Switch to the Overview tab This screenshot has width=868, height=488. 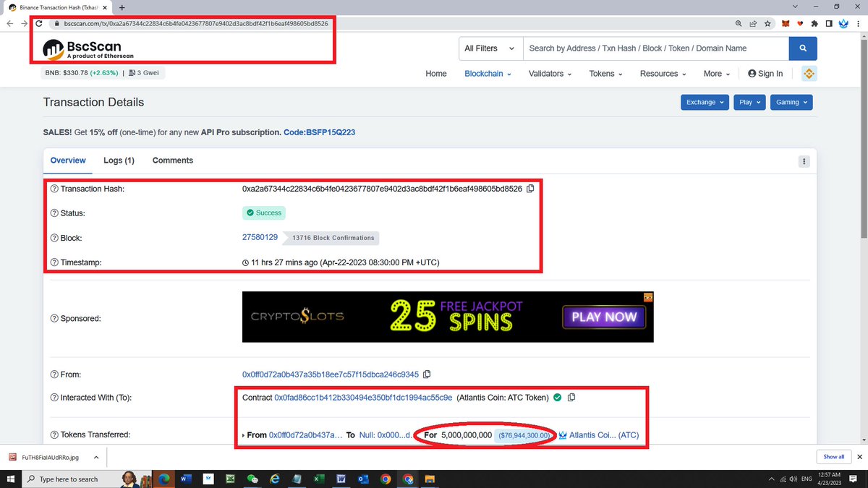(x=68, y=160)
